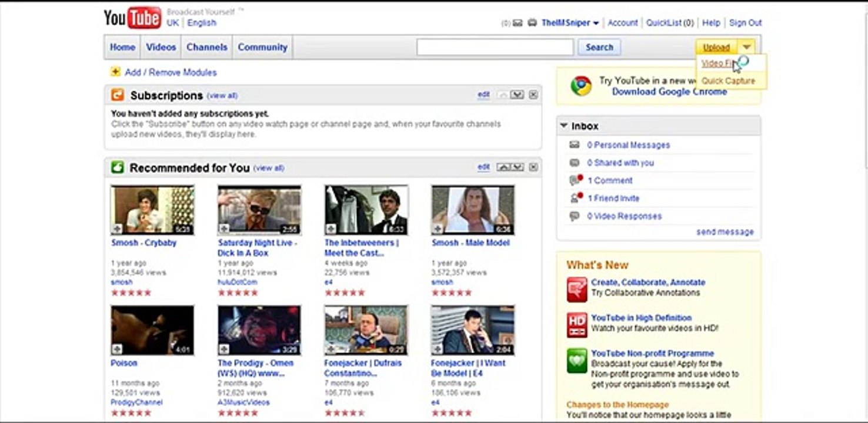Screen dimensions: 868x423
Task: Click the small icon left of TheIMSniper
Action: (532, 23)
